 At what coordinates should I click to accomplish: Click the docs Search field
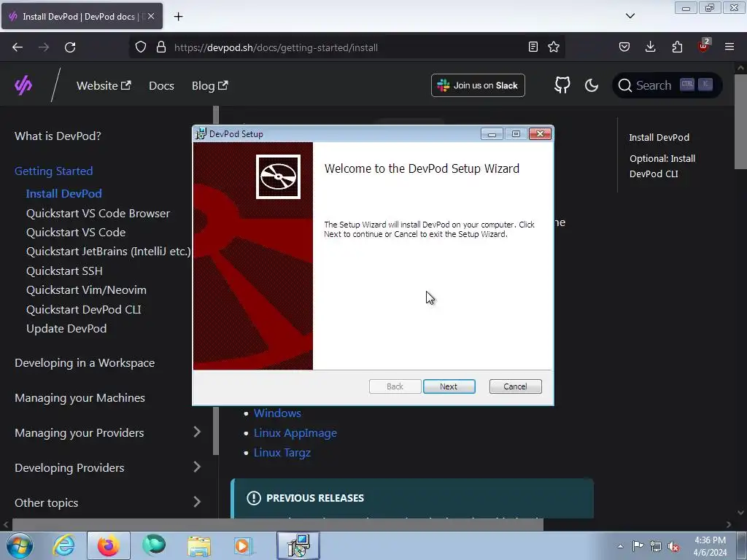[667, 85]
